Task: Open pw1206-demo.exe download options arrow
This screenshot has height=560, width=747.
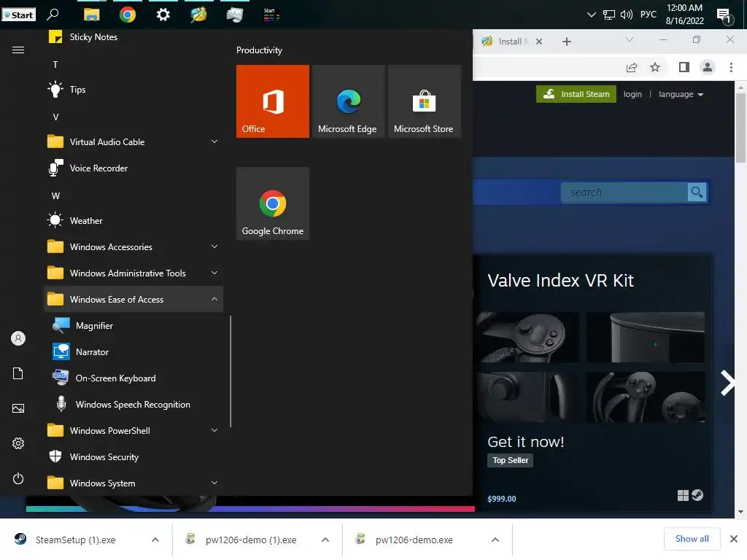Action: [x=495, y=540]
